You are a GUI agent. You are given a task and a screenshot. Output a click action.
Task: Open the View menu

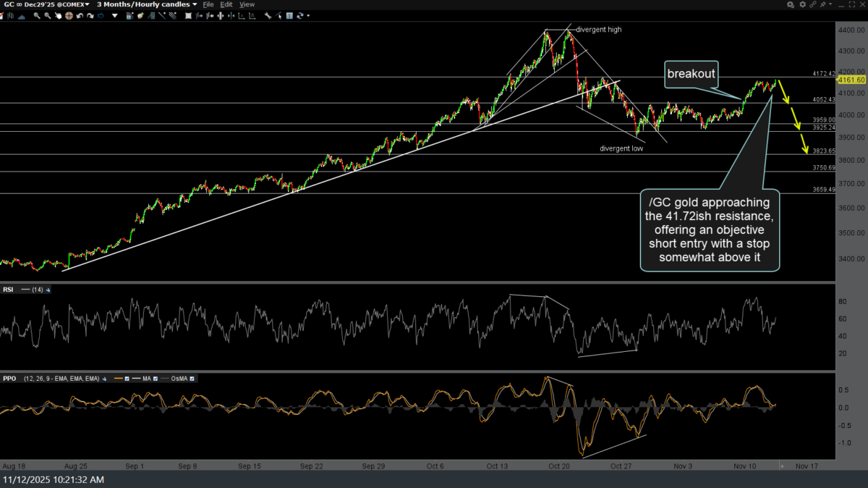click(247, 4)
